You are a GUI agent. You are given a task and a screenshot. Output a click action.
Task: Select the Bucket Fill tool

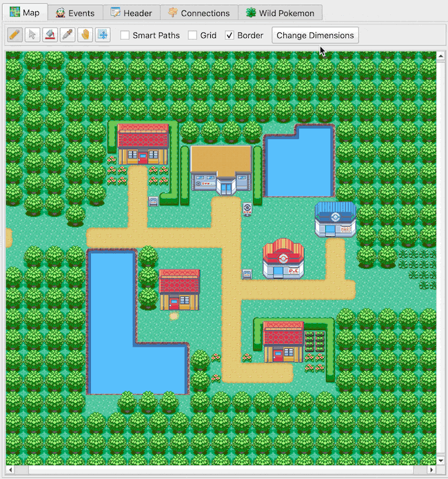point(50,35)
